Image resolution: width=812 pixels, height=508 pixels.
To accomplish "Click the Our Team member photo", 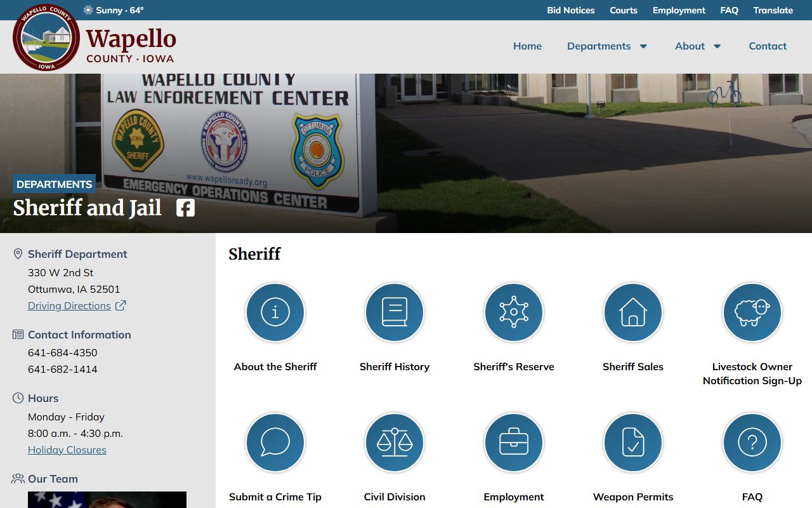I will [x=107, y=500].
